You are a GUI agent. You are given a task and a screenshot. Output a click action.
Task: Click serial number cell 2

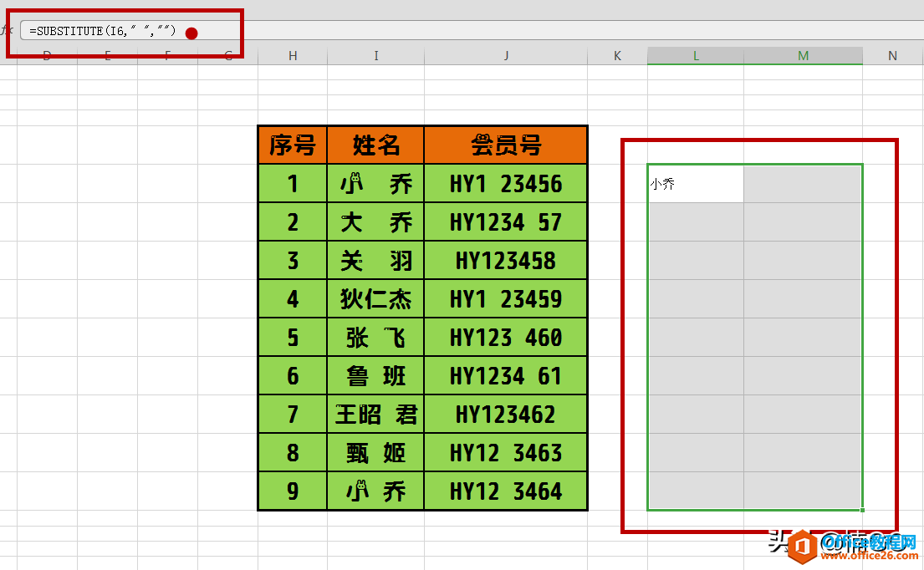(x=293, y=222)
